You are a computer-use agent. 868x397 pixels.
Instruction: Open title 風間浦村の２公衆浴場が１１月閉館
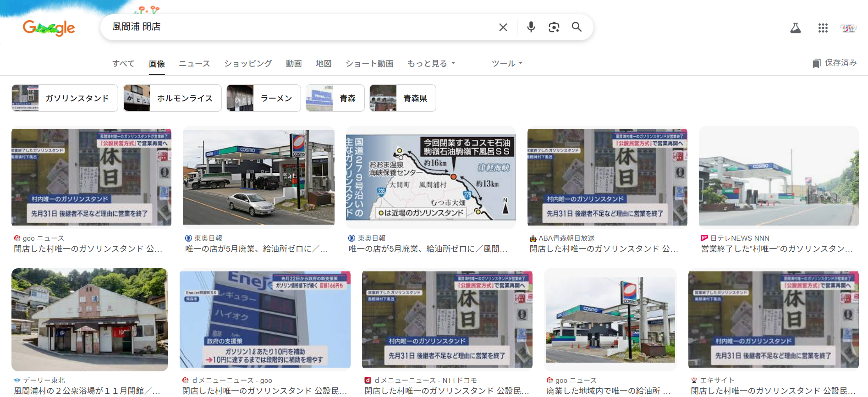click(87, 391)
